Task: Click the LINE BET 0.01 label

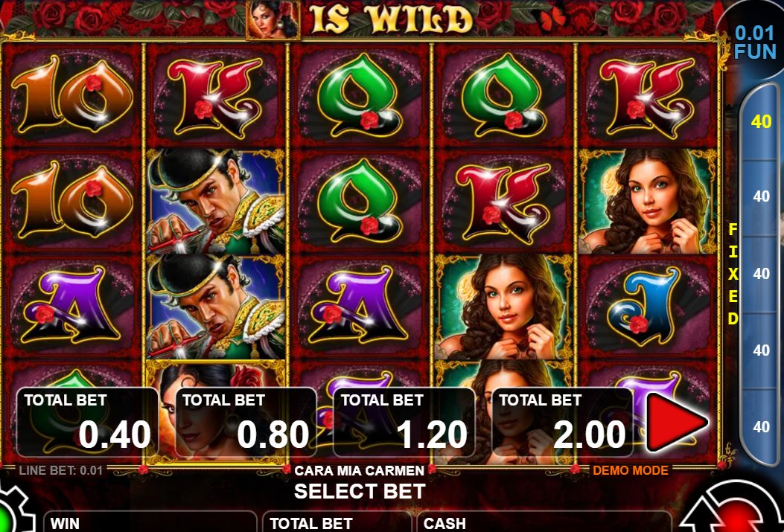Action: pyautogui.click(x=60, y=470)
